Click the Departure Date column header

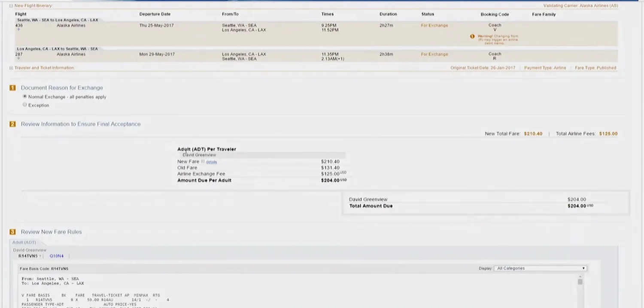(x=155, y=14)
